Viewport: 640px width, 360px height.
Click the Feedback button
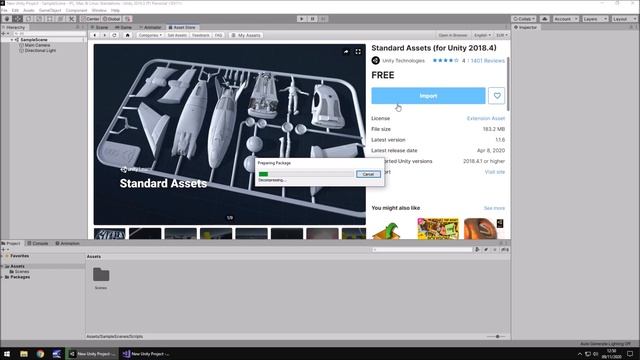200,36
